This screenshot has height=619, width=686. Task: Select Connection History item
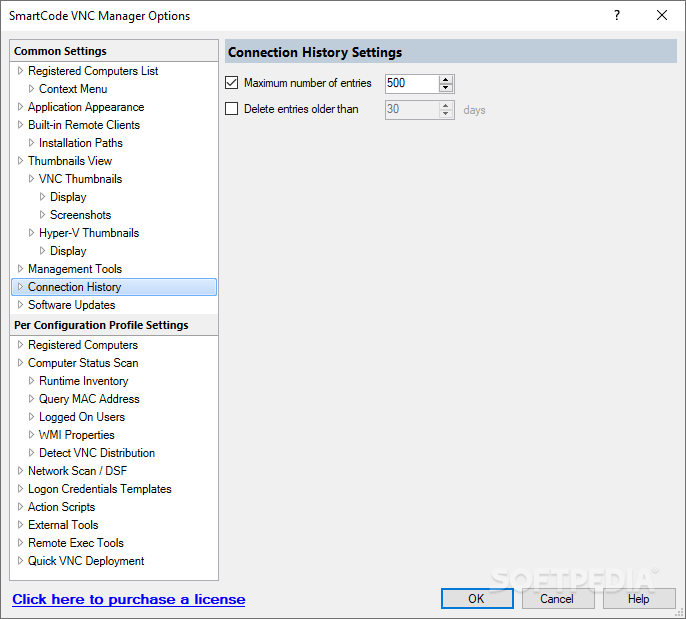click(x=114, y=287)
